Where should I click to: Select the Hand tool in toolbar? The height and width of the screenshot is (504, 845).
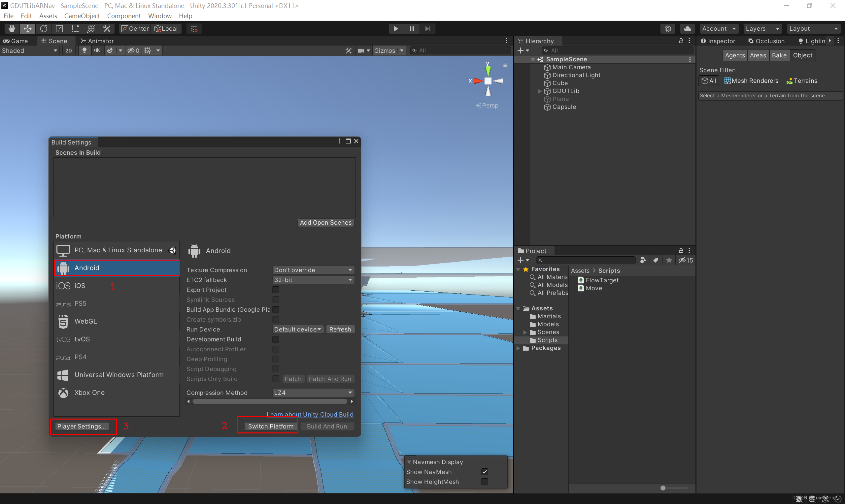click(x=12, y=28)
